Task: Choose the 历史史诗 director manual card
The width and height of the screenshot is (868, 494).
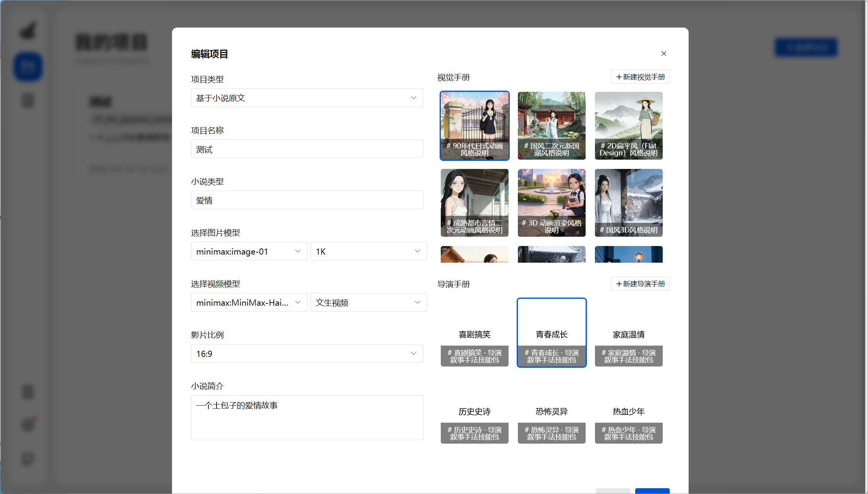Action: tap(474, 410)
